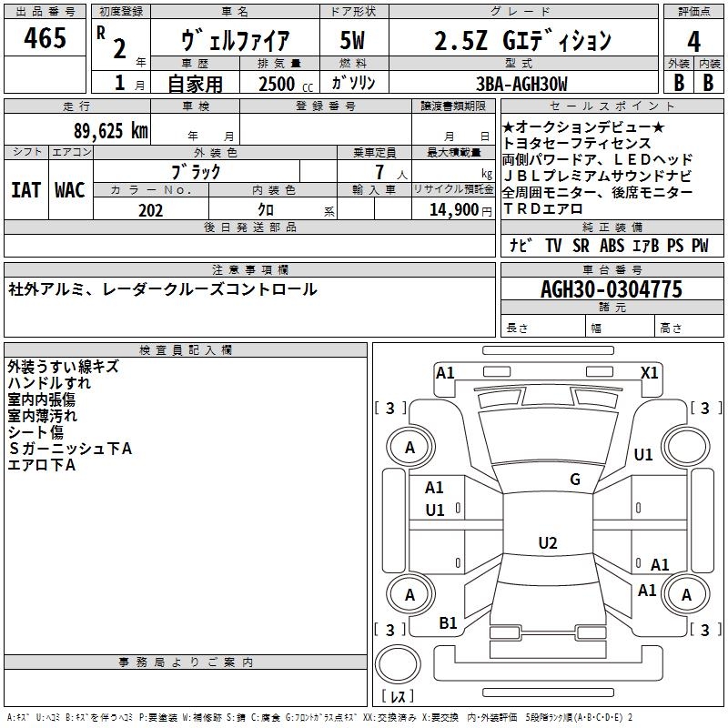Screen dimensions: 728x728
Task: Click the overall evaluation score 4
Action: pyautogui.click(x=693, y=42)
